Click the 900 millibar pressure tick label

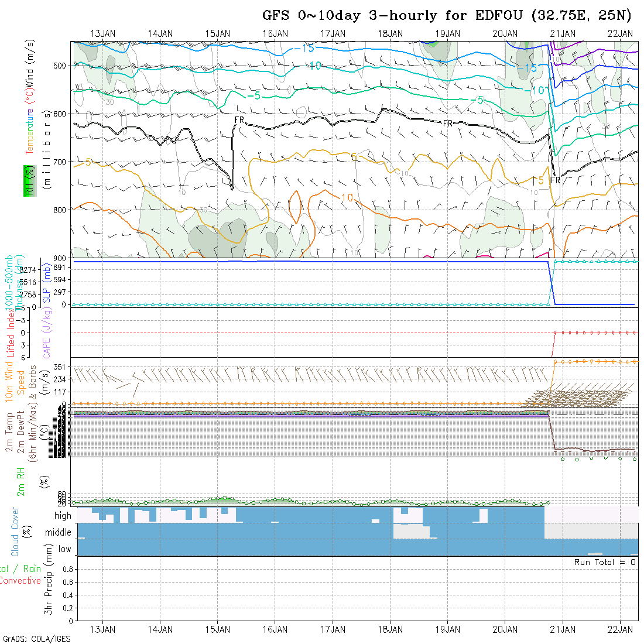pyautogui.click(x=61, y=258)
